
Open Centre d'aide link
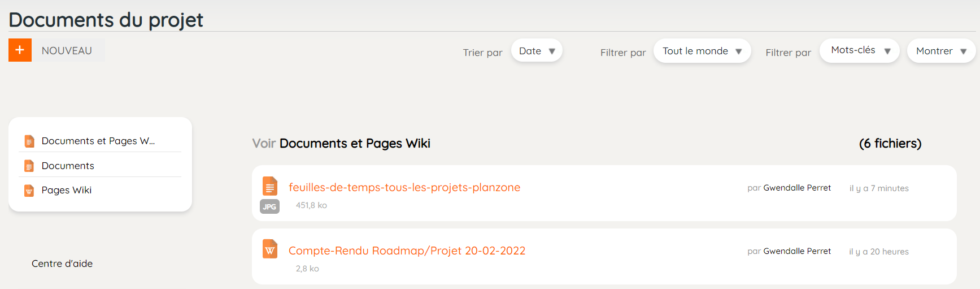[x=62, y=264]
